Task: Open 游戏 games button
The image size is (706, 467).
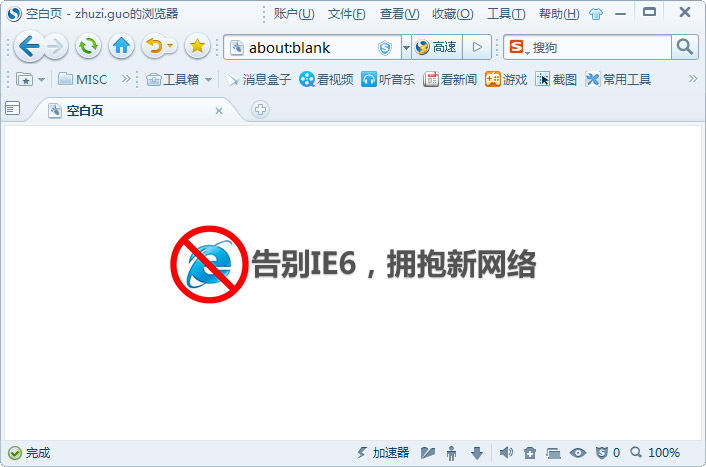Action: click(x=506, y=80)
